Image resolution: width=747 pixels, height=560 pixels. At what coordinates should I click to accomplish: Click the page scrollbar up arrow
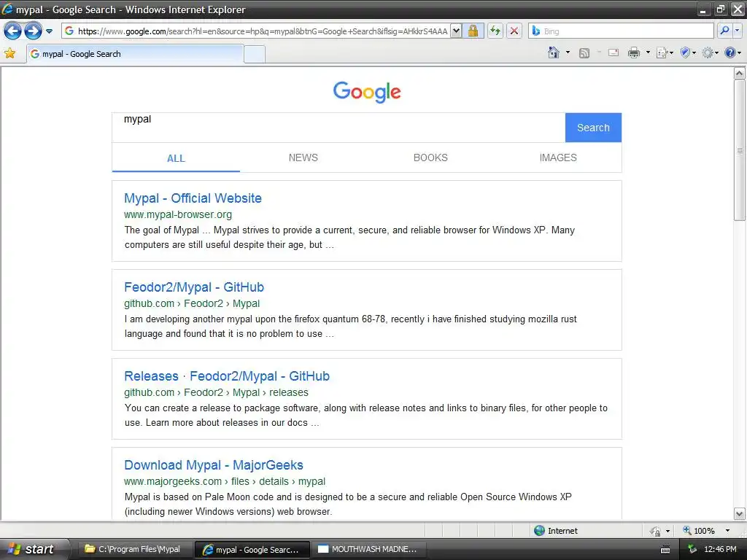click(x=740, y=74)
